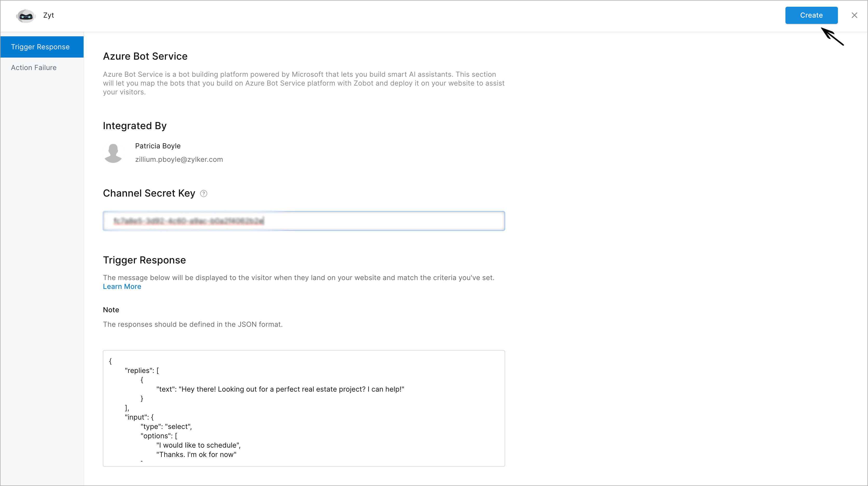Click the Trigger Response section heading
This screenshot has width=868, height=486.
(x=144, y=260)
